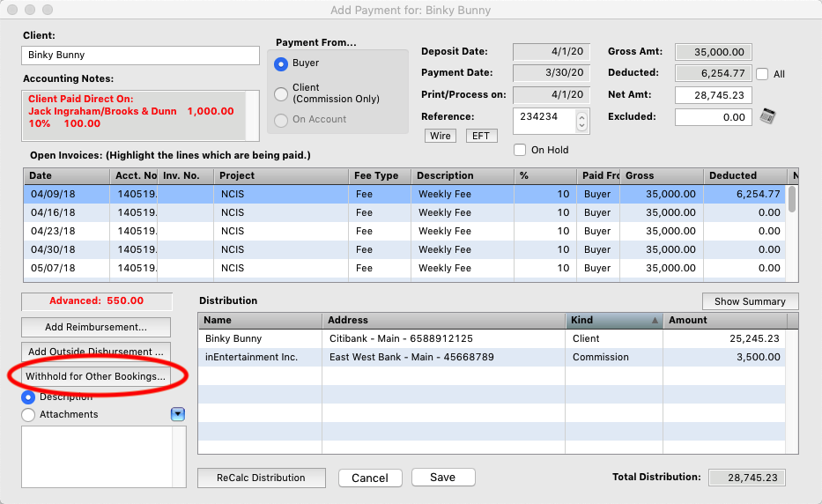The height and width of the screenshot is (504, 822).
Task: Select the On Account radio option
Action: pyautogui.click(x=281, y=120)
